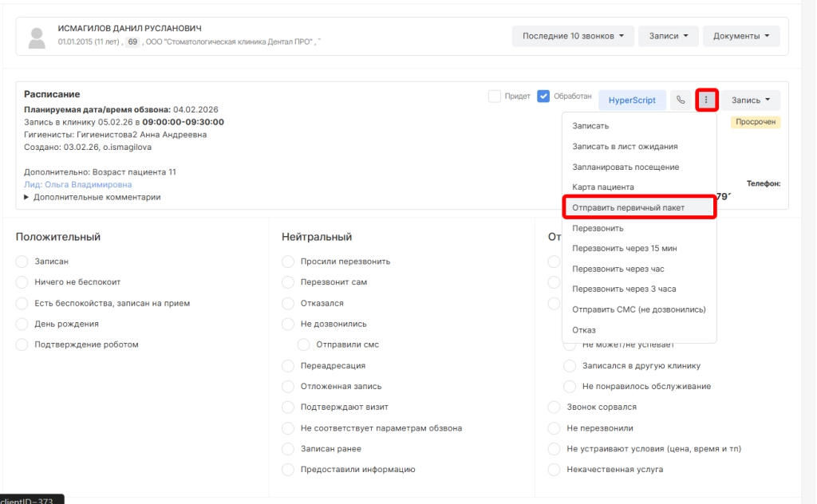Open the three-dot more actions menu
The height and width of the screenshot is (504, 817).
point(706,100)
